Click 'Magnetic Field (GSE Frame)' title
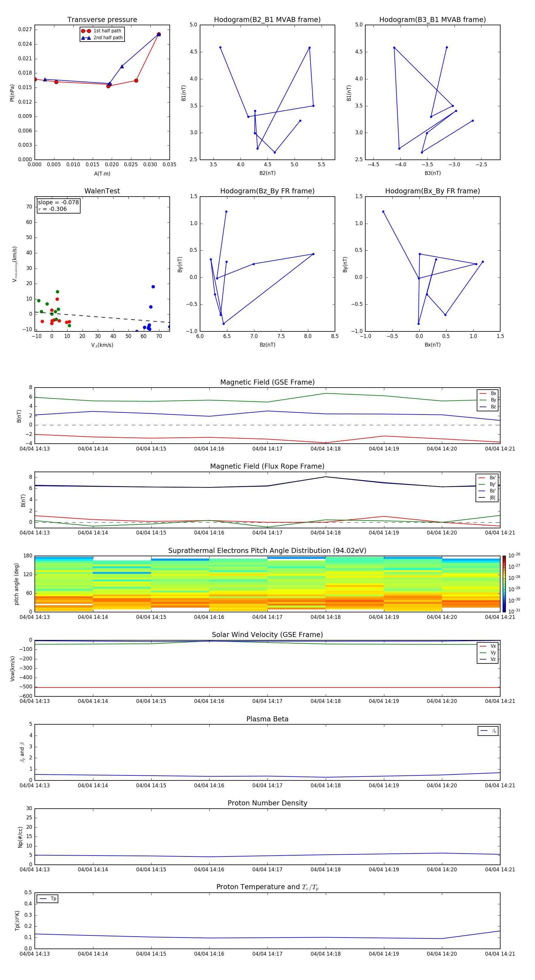Image resolution: width=535 pixels, height=980 pixels. 267,382
